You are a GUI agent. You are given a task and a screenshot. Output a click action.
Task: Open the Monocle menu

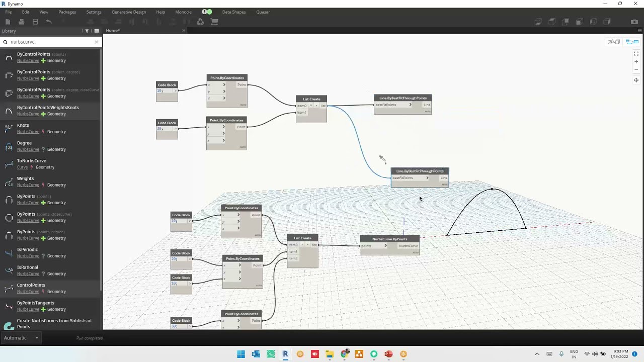183,12
